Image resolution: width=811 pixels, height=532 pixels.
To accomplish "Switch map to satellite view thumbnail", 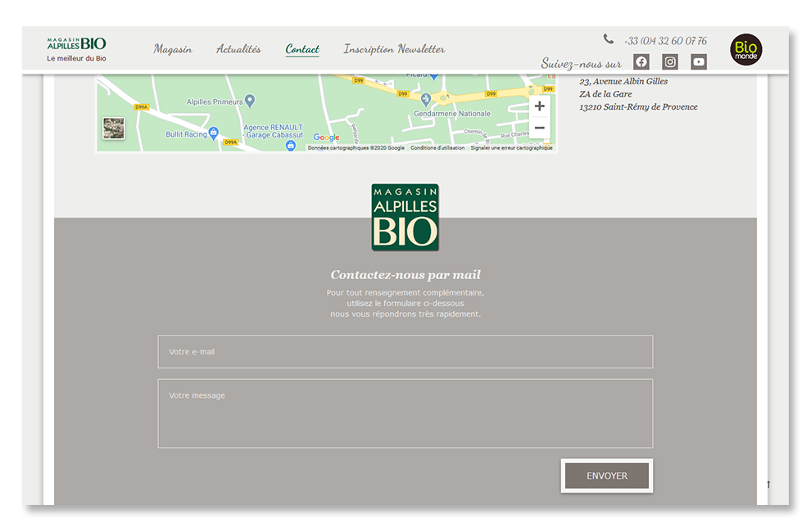I will pyautogui.click(x=114, y=128).
